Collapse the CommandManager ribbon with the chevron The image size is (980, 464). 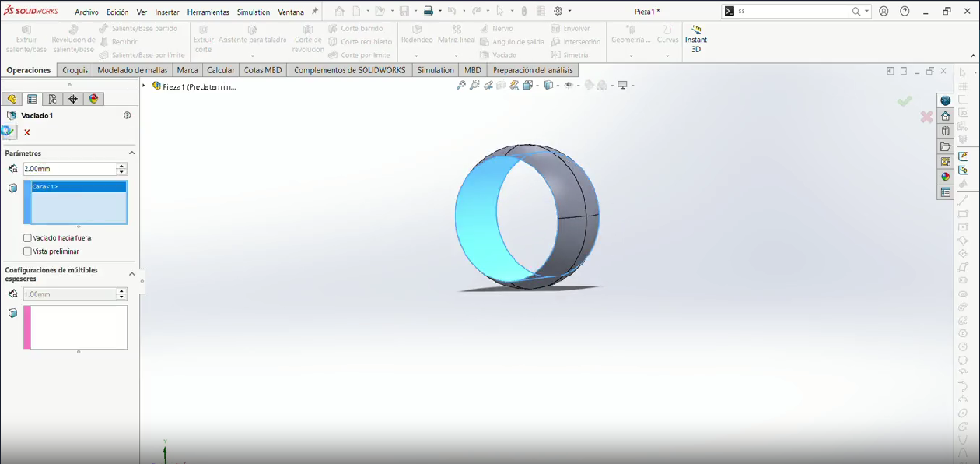[973, 55]
